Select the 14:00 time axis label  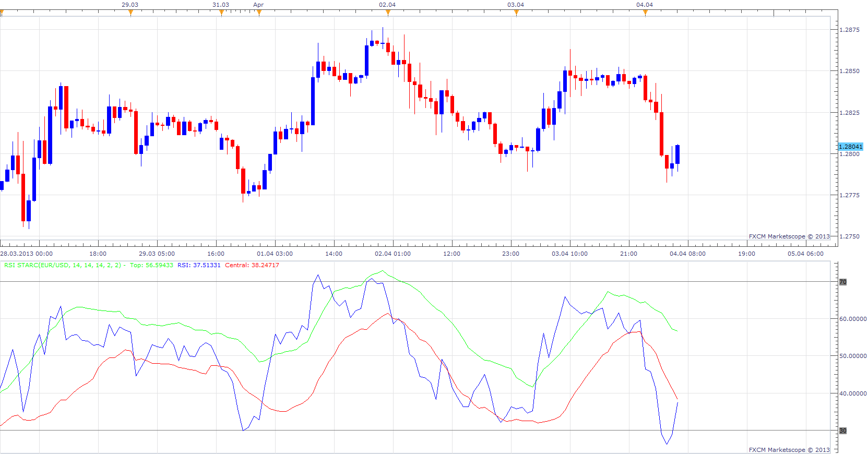[334, 254]
